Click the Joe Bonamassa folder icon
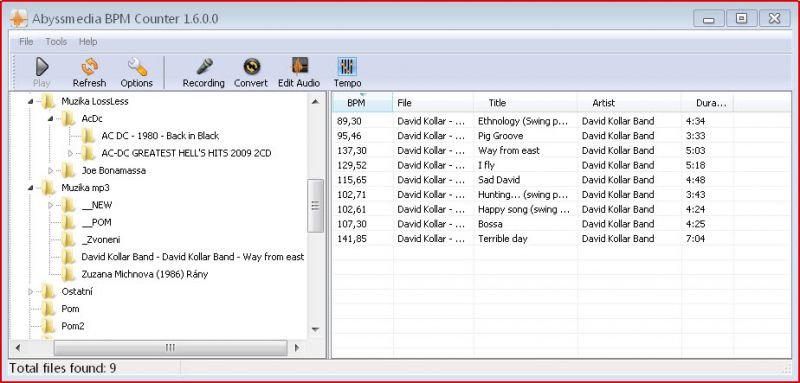This screenshot has width=800, height=383. click(x=68, y=170)
